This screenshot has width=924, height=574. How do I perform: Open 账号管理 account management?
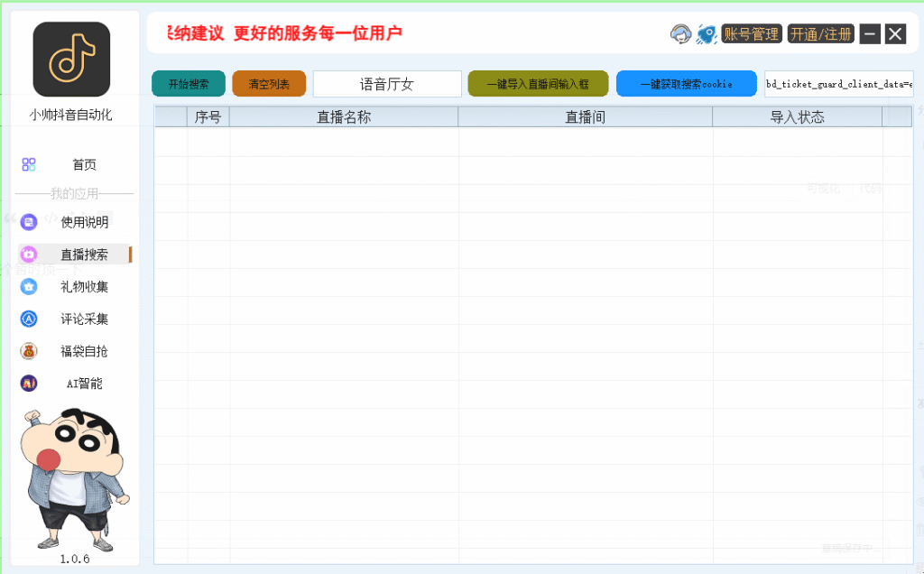point(752,33)
